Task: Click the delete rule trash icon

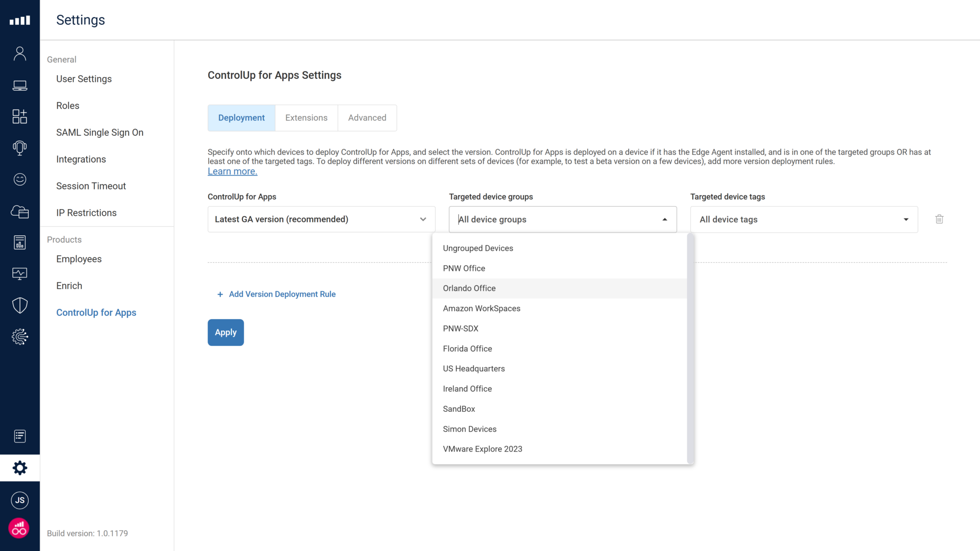Action: [939, 219]
